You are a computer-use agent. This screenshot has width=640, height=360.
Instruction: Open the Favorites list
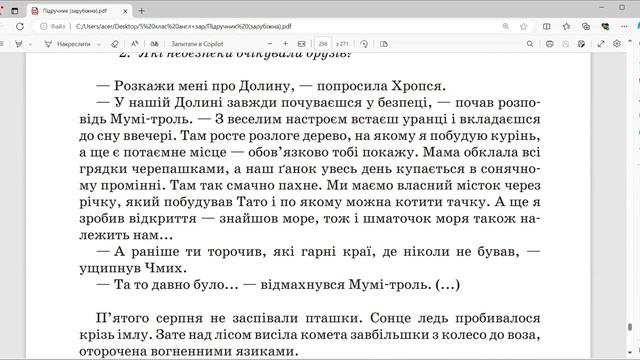click(566, 26)
